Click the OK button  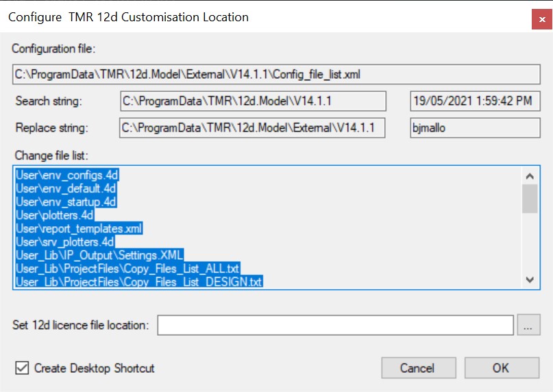pos(502,368)
